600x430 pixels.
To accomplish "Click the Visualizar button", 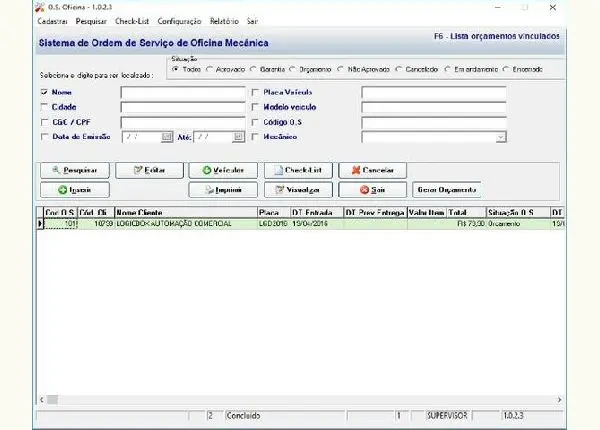I will coord(297,189).
